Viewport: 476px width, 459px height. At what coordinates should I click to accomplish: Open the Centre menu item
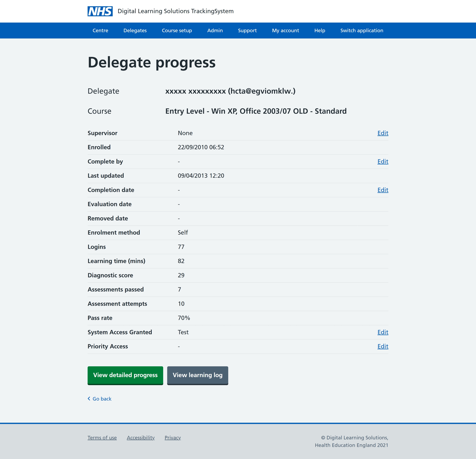pyautogui.click(x=100, y=30)
